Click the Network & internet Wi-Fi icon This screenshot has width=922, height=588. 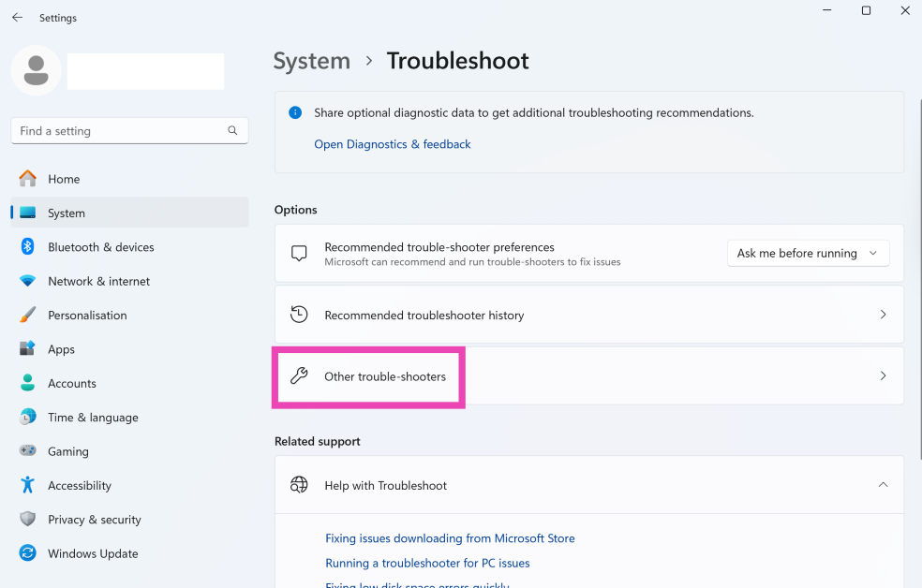(28, 281)
